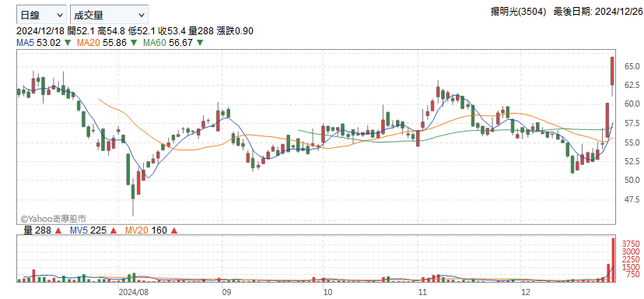Click the MA20 55.86 label
The image size is (644, 299).
tap(102, 42)
